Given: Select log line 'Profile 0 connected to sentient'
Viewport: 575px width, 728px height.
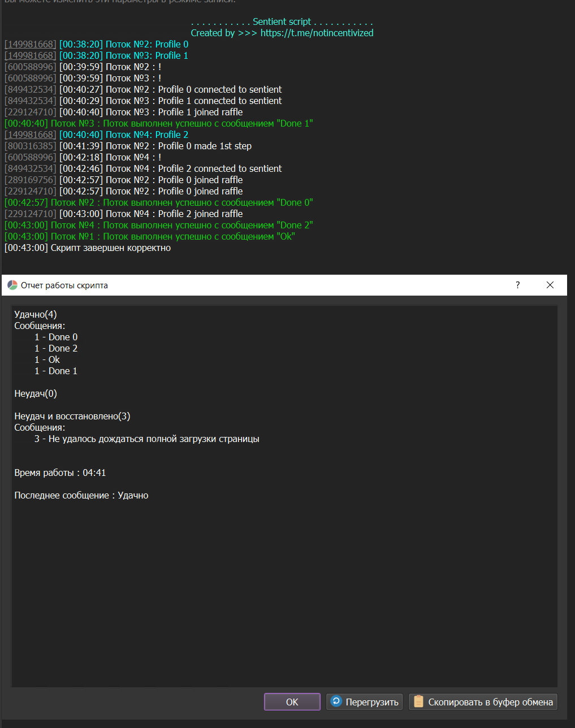Looking at the screenshot, I should 143,89.
